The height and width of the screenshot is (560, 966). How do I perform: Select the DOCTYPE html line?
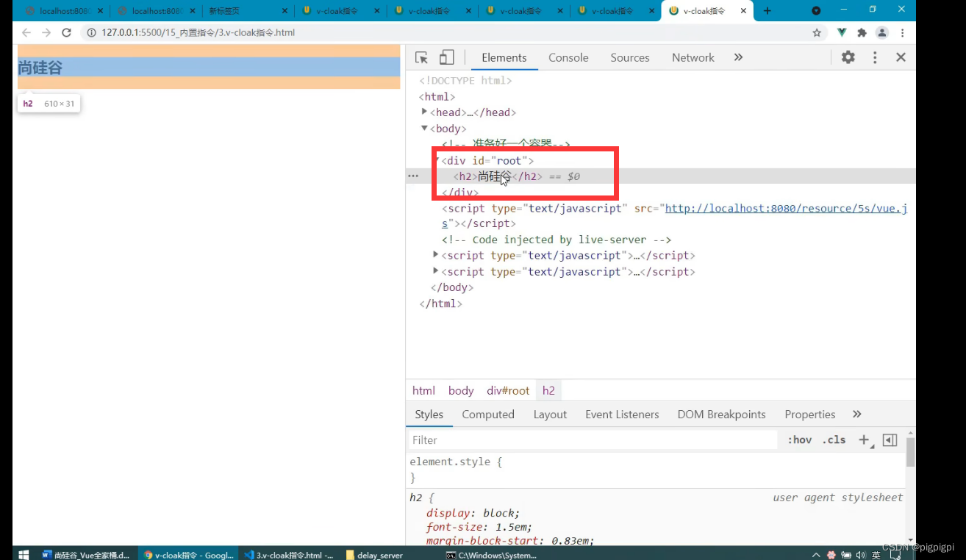point(465,80)
